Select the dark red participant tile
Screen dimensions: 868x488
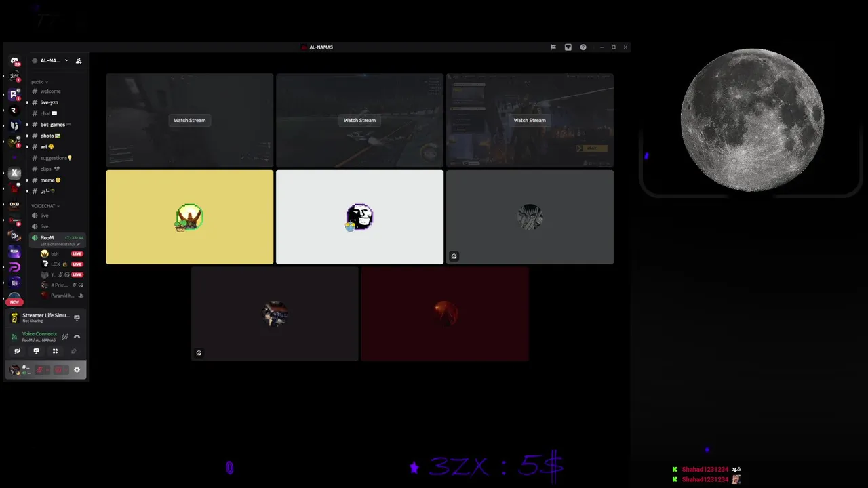tap(445, 314)
